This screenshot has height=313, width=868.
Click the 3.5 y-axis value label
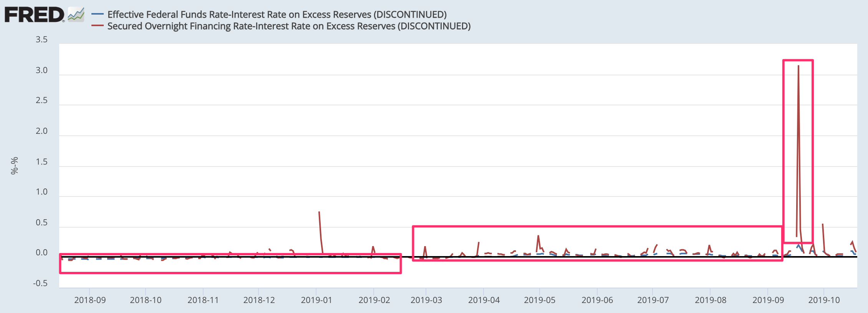[41, 40]
